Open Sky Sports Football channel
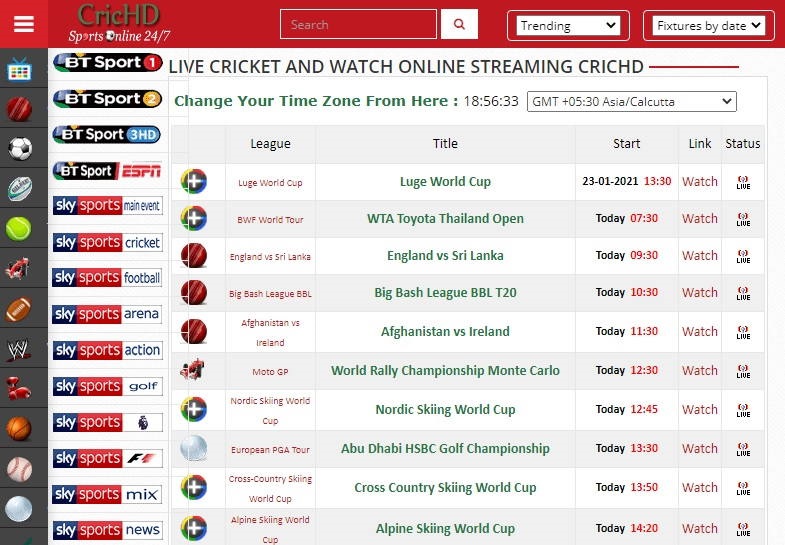Viewport: 785px width, 545px height. 107,277
